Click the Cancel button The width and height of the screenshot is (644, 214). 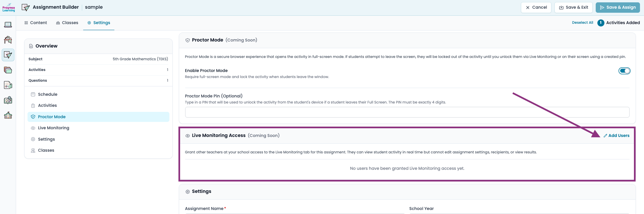click(x=536, y=7)
